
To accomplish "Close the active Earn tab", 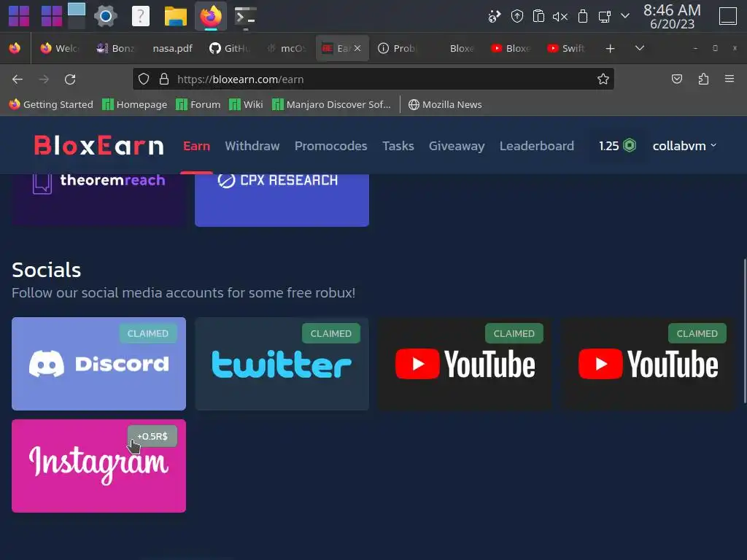I will [x=357, y=48].
